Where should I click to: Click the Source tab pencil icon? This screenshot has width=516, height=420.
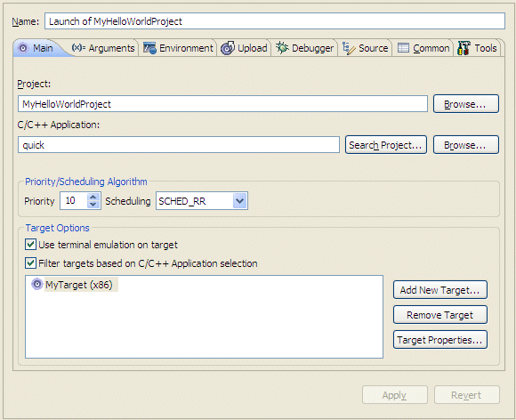coord(349,48)
